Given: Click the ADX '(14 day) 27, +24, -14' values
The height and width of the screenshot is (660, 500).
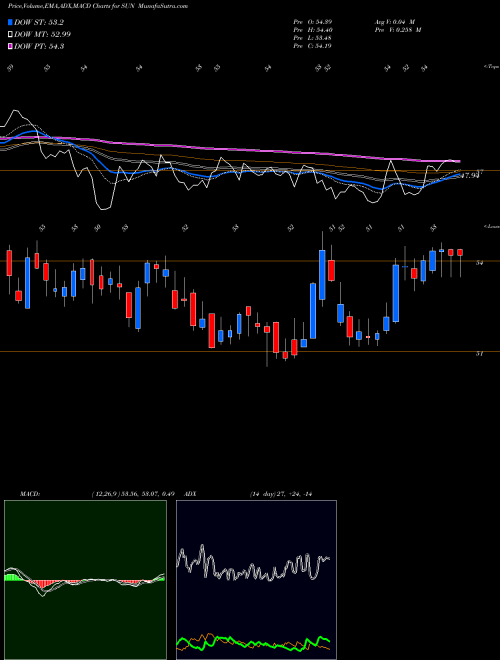Looking at the screenshot, I should click(x=281, y=494).
